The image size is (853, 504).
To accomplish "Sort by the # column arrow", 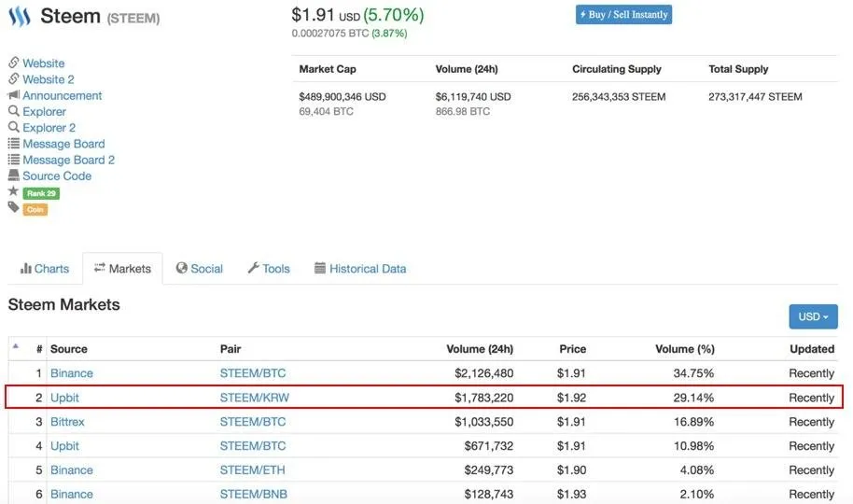I will (x=16, y=346).
